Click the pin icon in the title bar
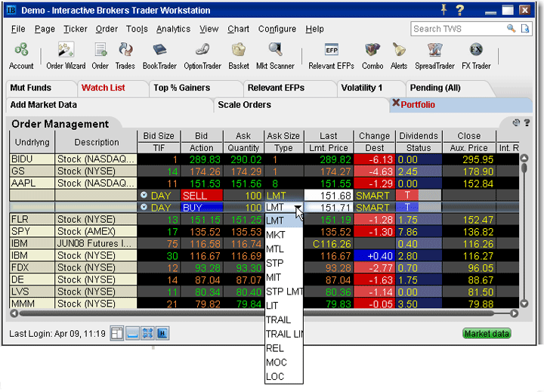 click(444, 9)
